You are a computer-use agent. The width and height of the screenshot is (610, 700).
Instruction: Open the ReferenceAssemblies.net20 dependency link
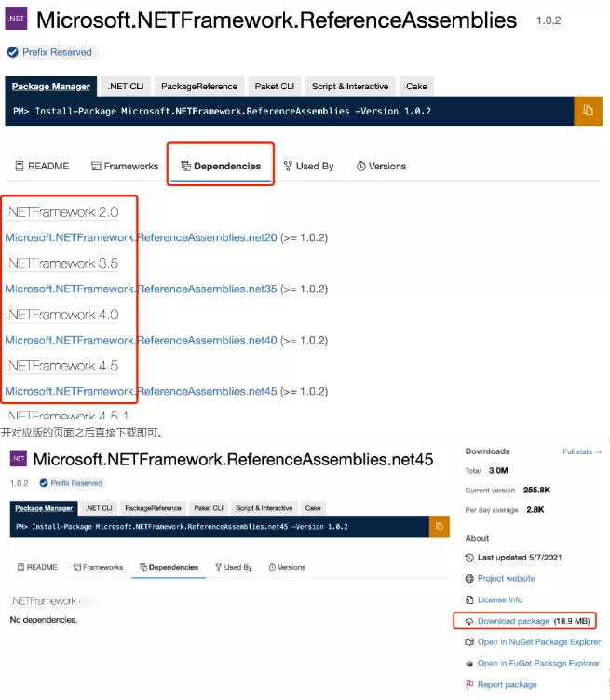142,237
